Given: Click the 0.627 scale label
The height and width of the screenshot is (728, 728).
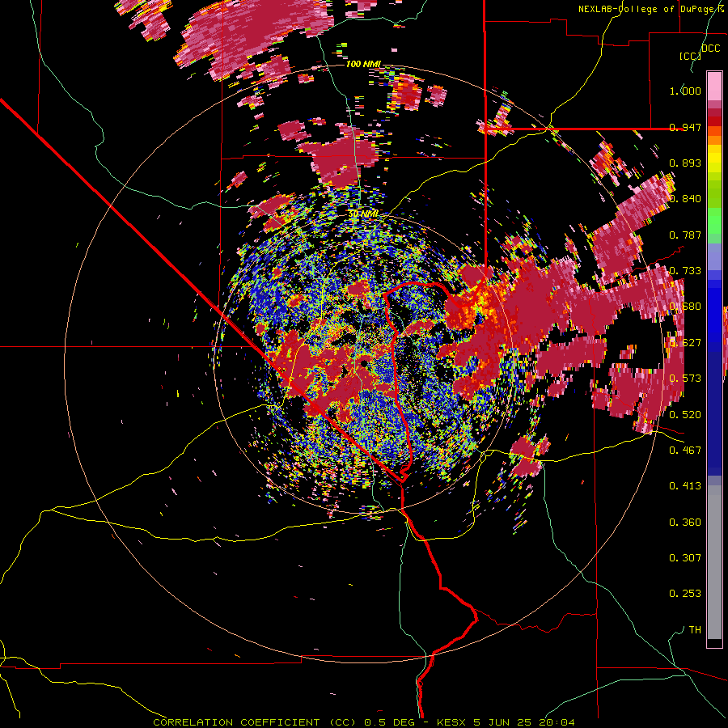Looking at the screenshot, I should tap(685, 343).
